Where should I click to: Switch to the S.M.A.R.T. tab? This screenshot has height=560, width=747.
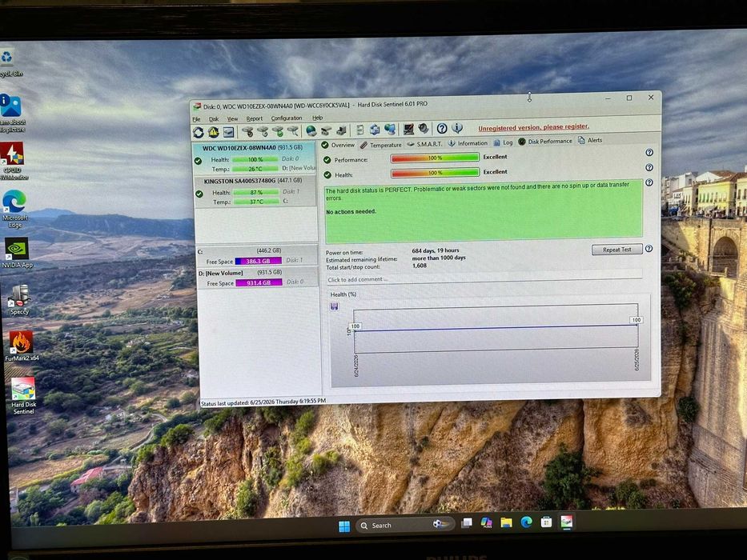[424, 143]
